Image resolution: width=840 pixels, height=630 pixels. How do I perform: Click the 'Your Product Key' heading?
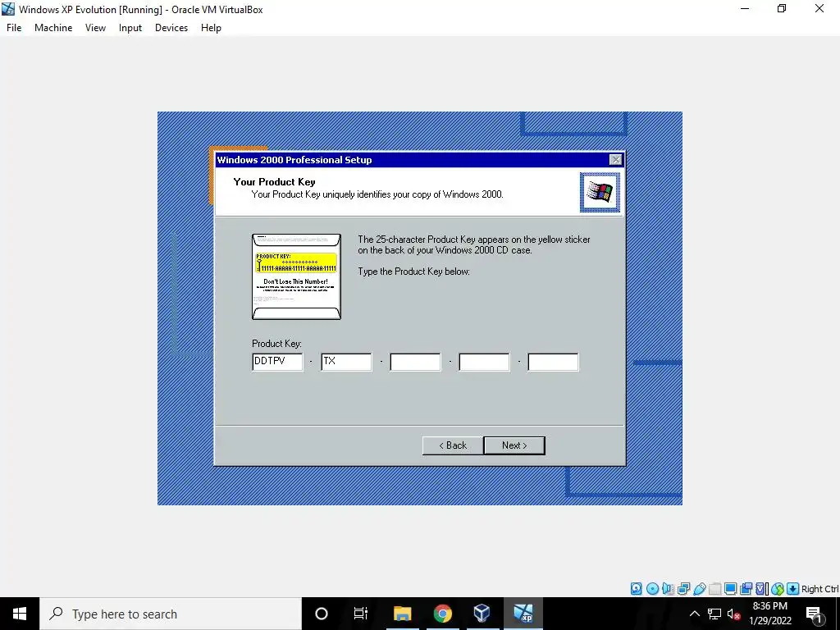(x=274, y=182)
